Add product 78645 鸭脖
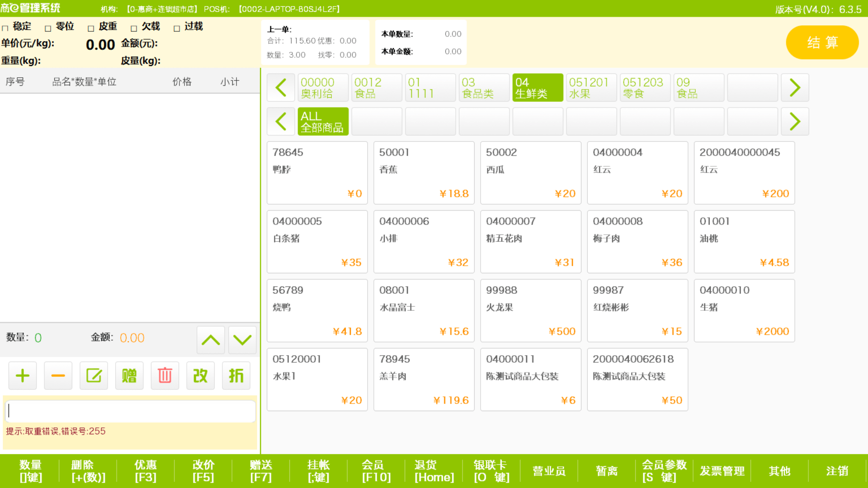Viewport: 868px width, 488px height. coord(317,173)
